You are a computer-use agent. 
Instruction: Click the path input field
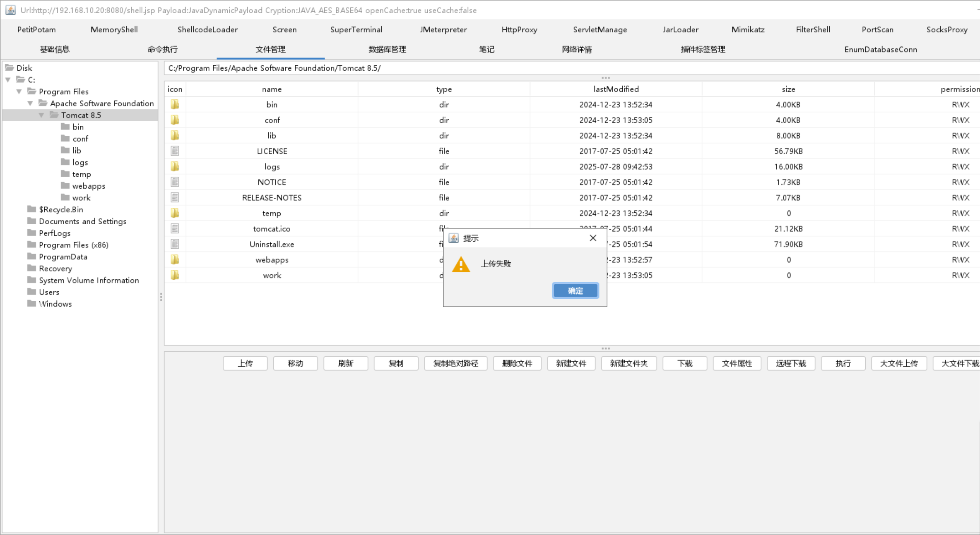571,68
